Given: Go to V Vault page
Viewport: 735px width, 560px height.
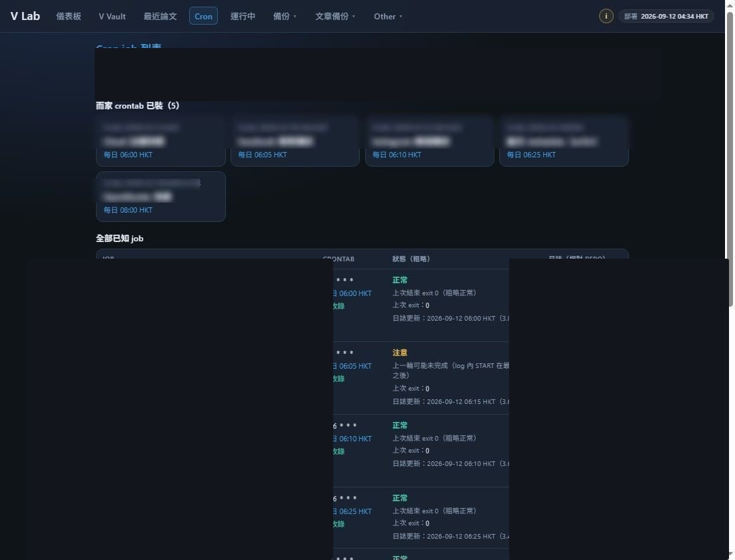Looking at the screenshot, I should 112,16.
